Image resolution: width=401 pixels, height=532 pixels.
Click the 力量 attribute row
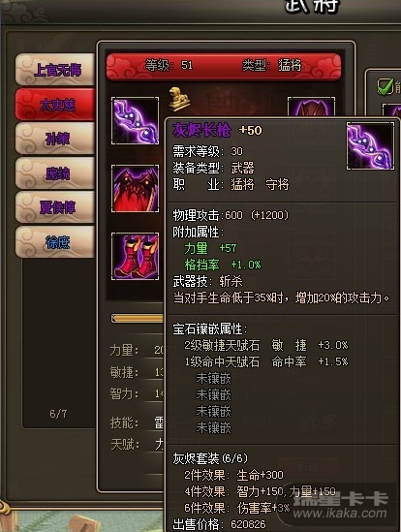point(138,350)
